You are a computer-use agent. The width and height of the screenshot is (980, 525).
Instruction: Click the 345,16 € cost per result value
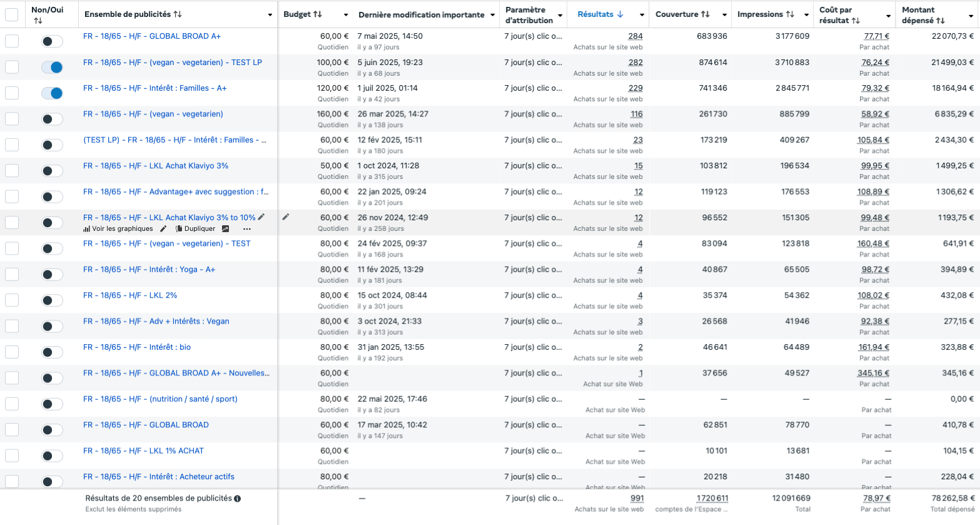pos(873,373)
